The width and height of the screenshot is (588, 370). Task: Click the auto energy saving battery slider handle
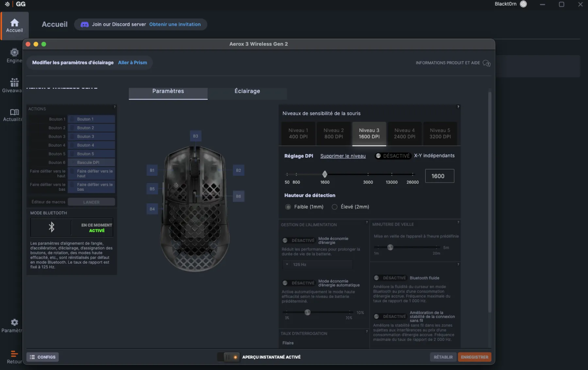coord(307,312)
